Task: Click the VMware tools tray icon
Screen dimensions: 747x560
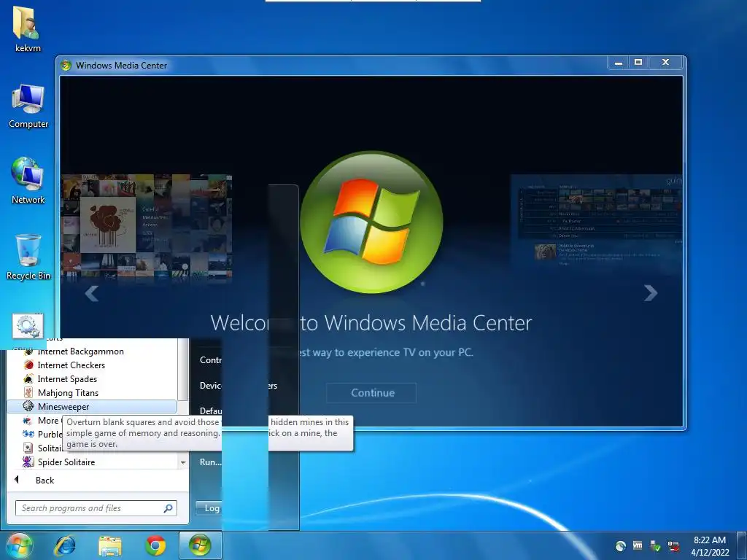Action: point(638,545)
